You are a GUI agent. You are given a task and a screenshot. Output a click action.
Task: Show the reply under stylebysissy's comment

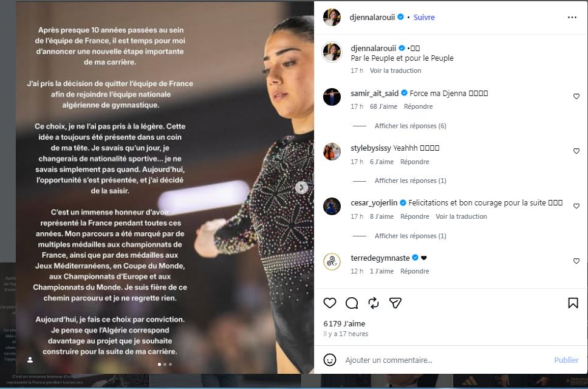click(x=410, y=181)
